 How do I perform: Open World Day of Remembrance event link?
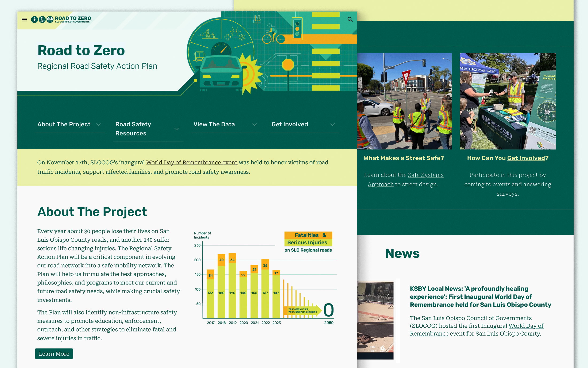(192, 162)
